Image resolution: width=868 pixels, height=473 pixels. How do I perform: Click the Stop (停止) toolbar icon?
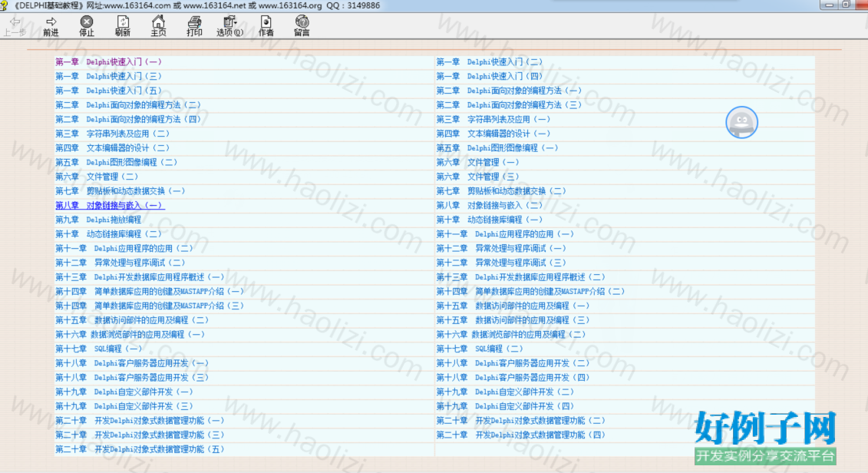click(x=87, y=26)
